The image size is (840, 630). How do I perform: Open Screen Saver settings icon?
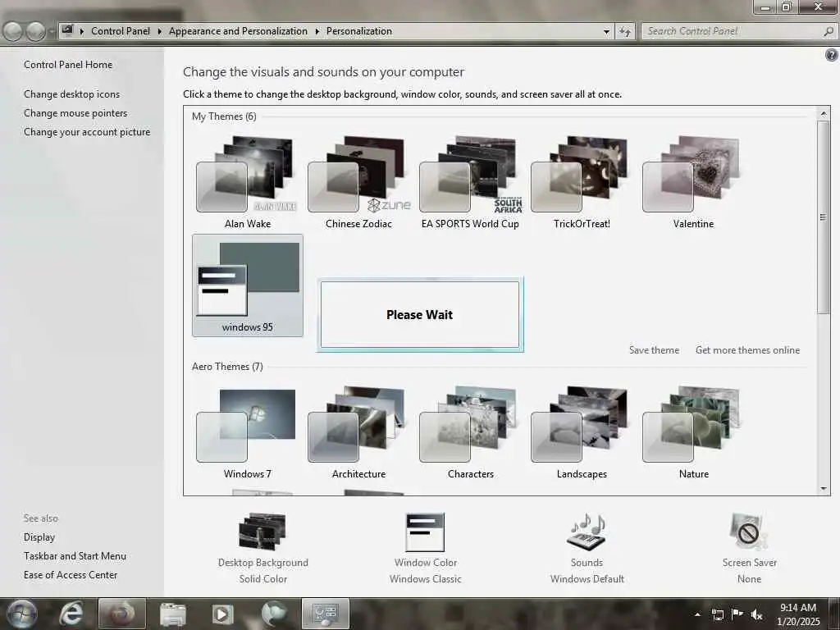pos(748,532)
